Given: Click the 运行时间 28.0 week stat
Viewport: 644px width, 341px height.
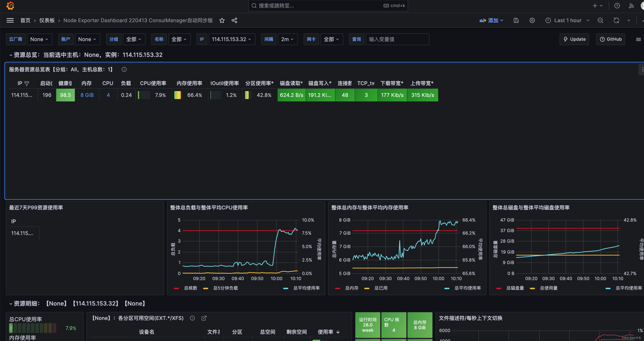Looking at the screenshot, I should 368,325.
